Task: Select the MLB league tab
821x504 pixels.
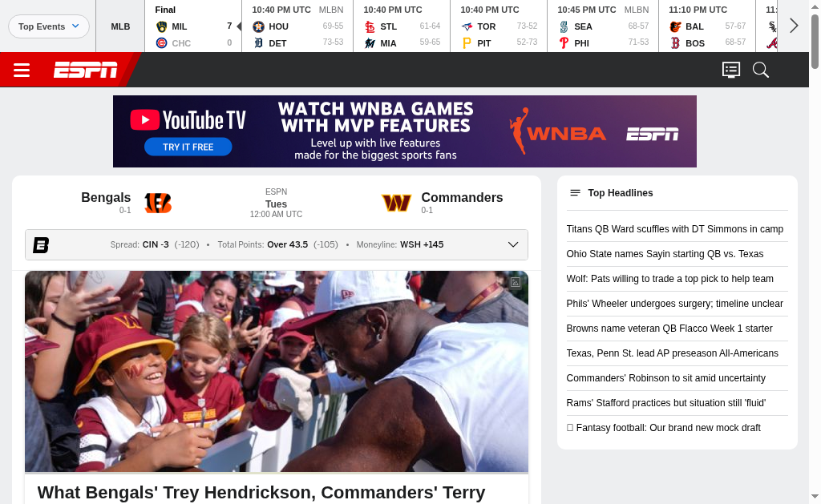Action: (120, 26)
